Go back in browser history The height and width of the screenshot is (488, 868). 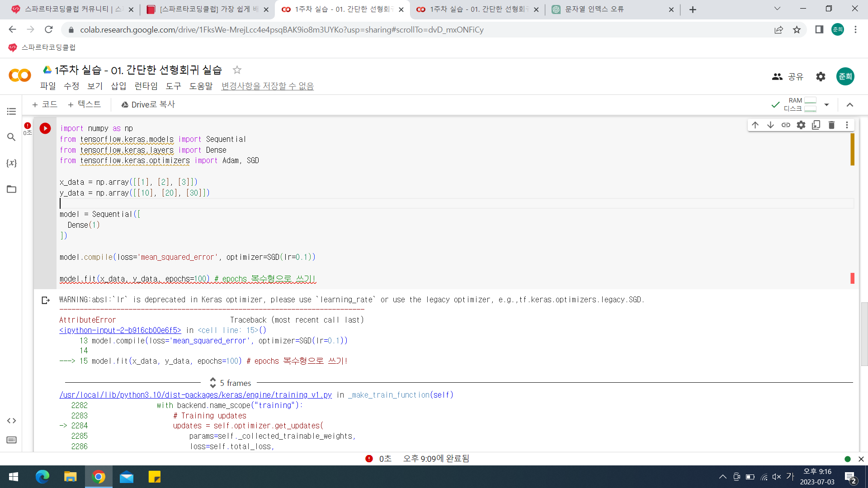pyautogui.click(x=12, y=30)
